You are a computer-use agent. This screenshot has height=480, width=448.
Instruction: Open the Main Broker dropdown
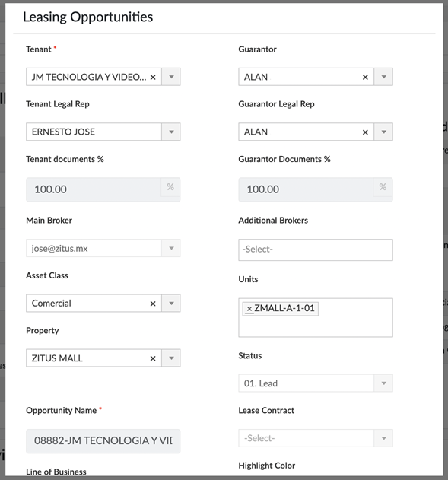[x=171, y=248]
